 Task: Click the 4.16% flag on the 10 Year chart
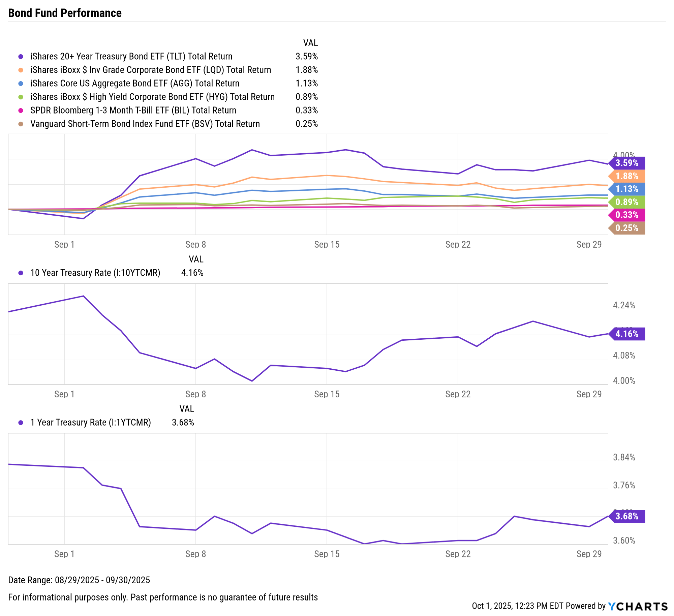pos(627,334)
